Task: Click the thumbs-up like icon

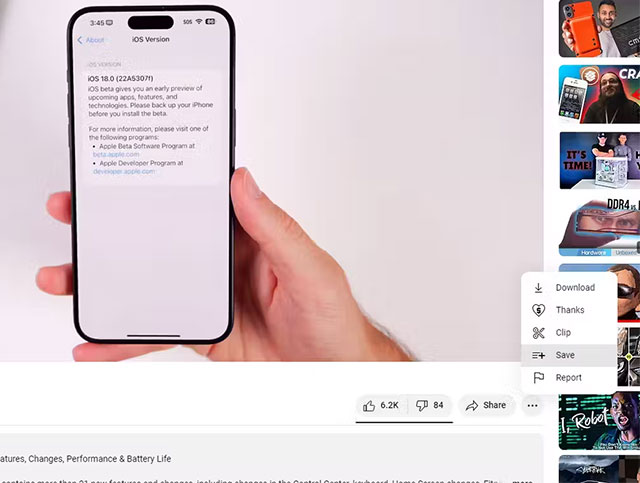Action: click(x=369, y=405)
